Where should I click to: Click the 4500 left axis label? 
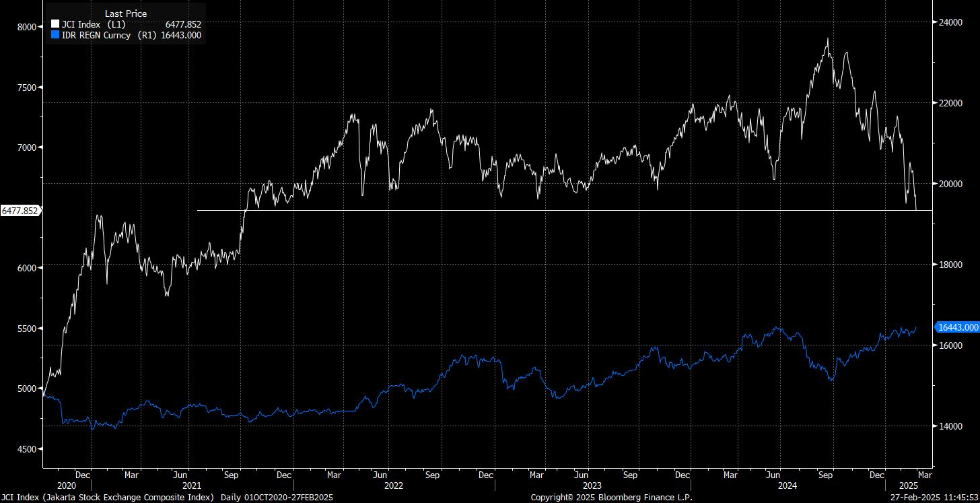tap(27, 449)
